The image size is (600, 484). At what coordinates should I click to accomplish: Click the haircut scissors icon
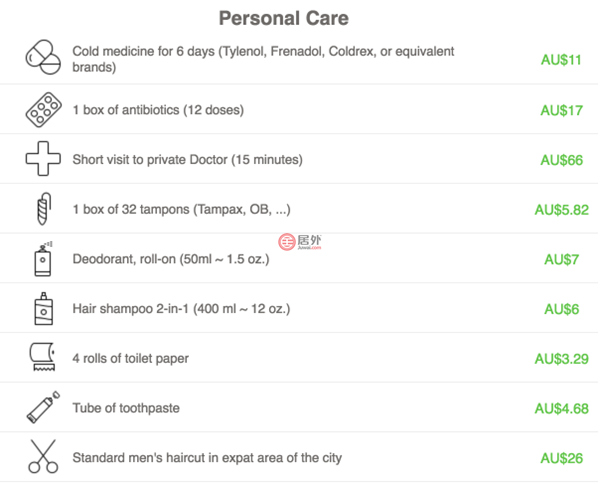click(42, 457)
